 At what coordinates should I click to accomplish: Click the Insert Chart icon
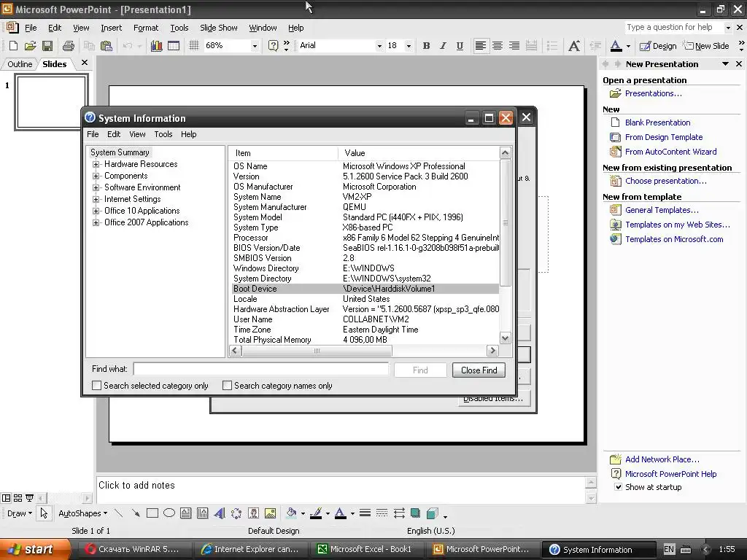156,46
